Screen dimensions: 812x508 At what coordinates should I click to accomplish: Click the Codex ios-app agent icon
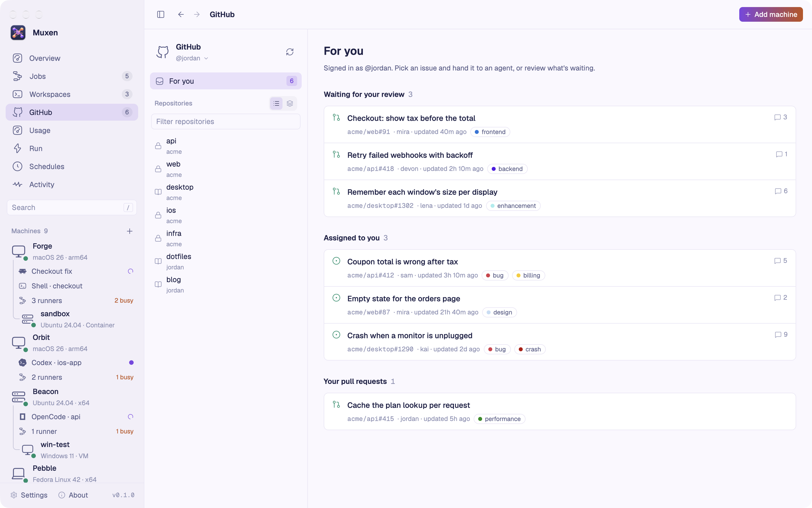(23, 363)
